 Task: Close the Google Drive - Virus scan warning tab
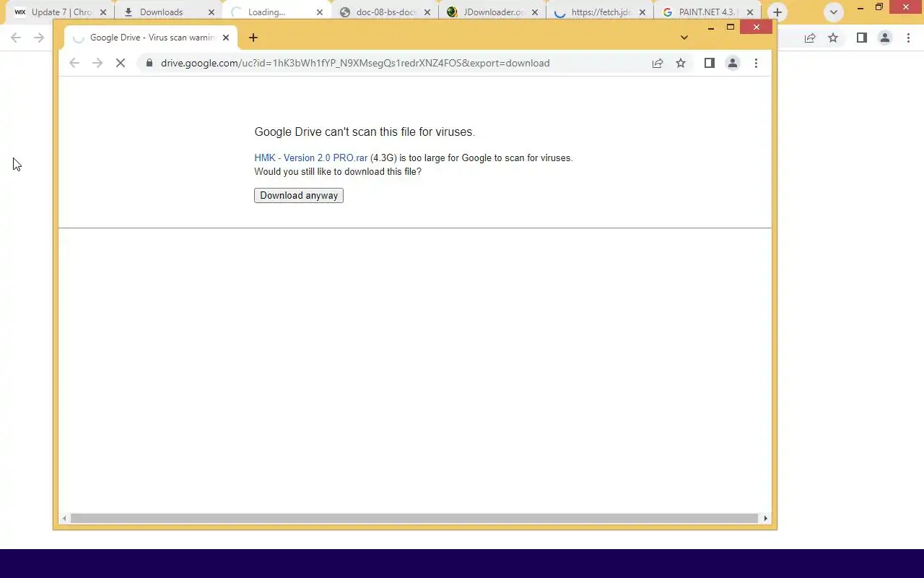(225, 38)
